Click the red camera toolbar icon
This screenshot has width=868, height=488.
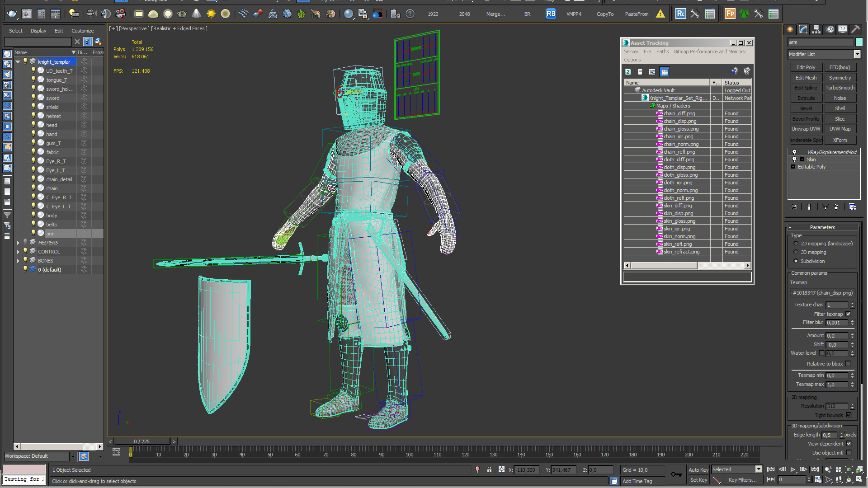pos(121,14)
